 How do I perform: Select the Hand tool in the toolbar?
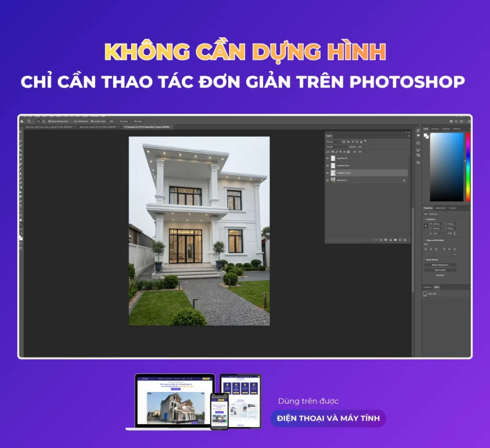(x=21, y=219)
